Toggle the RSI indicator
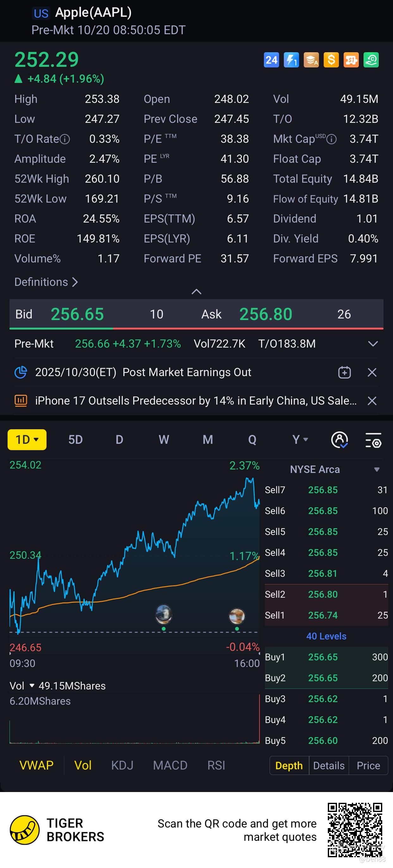The height and width of the screenshot is (868, 393). pos(216,765)
